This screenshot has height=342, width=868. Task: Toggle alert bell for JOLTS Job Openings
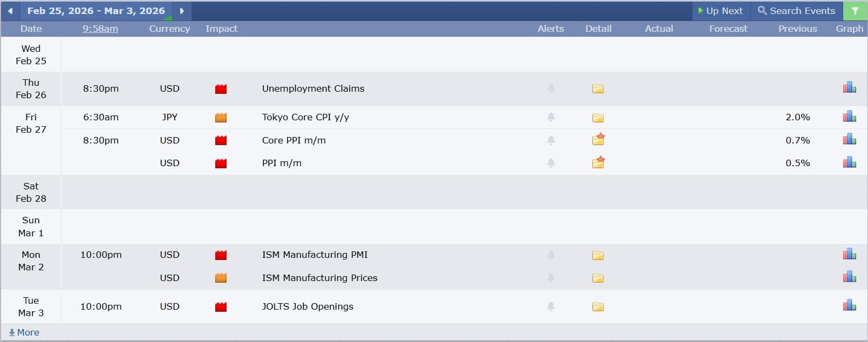[551, 306]
